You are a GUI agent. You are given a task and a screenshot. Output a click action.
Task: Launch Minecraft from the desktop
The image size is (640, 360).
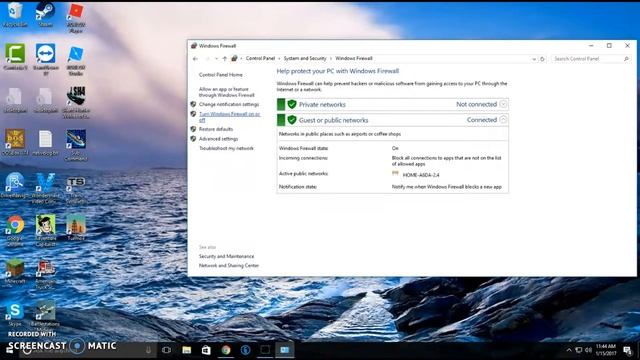coord(15,271)
